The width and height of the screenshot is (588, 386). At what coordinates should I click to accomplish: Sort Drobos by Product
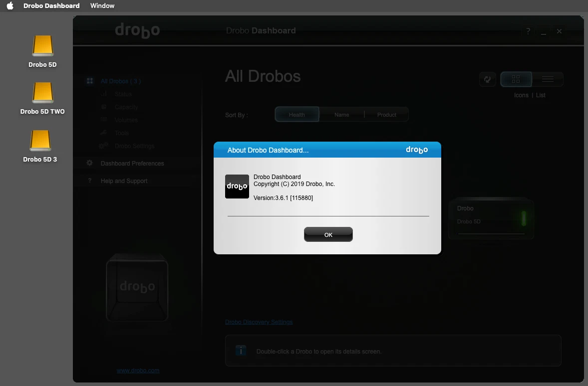[x=387, y=115]
